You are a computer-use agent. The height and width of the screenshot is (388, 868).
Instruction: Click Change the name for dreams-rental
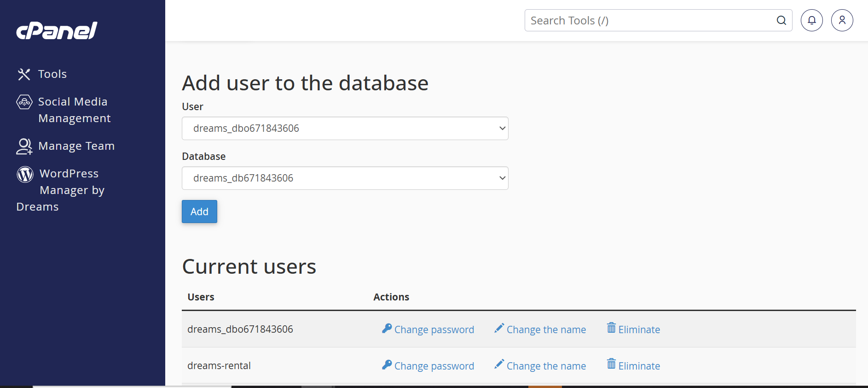coord(546,366)
